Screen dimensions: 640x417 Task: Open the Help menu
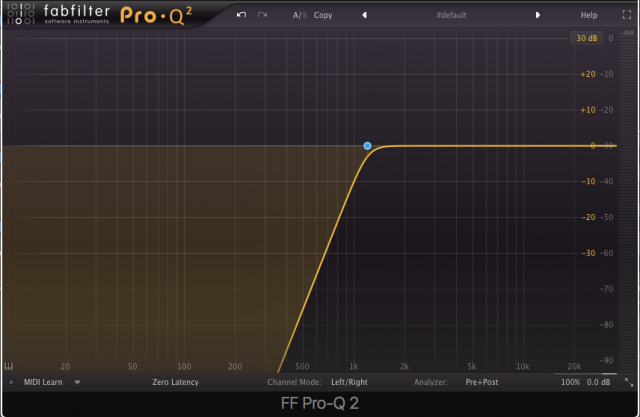tap(589, 15)
